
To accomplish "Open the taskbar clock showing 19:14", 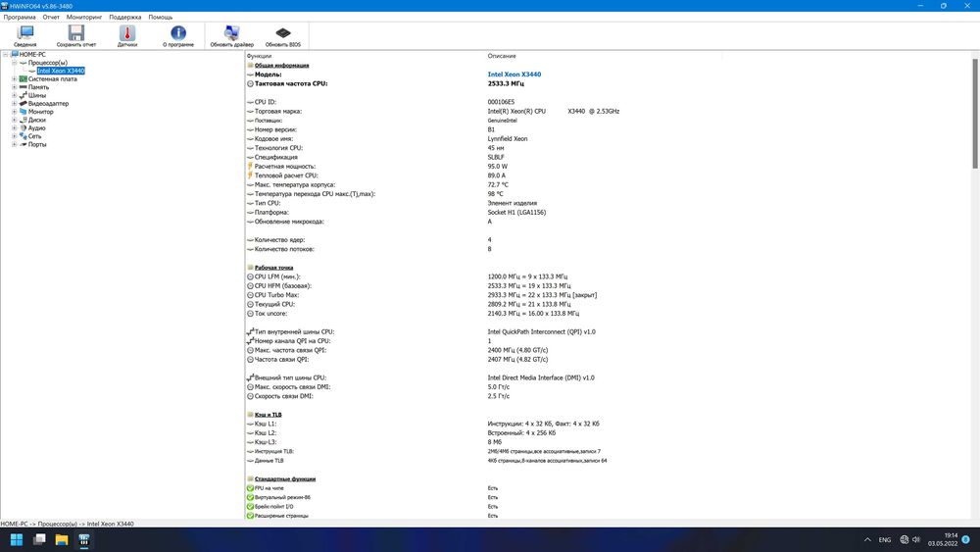I will pos(943,539).
